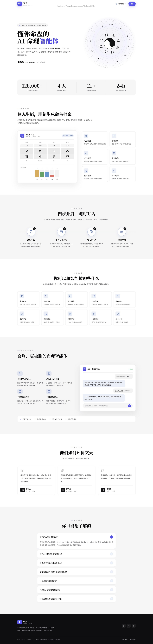
Task: Click the 健康疾厄 pulse icon
Action: point(118,296)
